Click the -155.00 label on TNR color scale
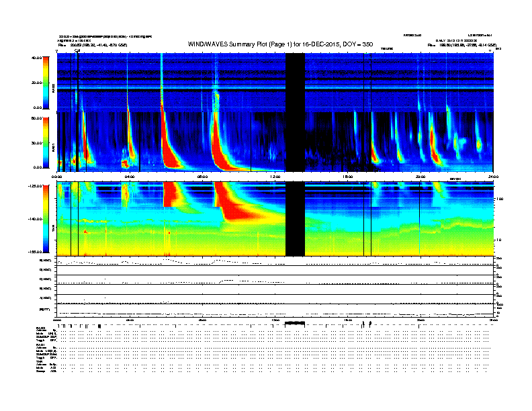Screen dimensions: 532x411 pyautogui.click(x=35, y=252)
